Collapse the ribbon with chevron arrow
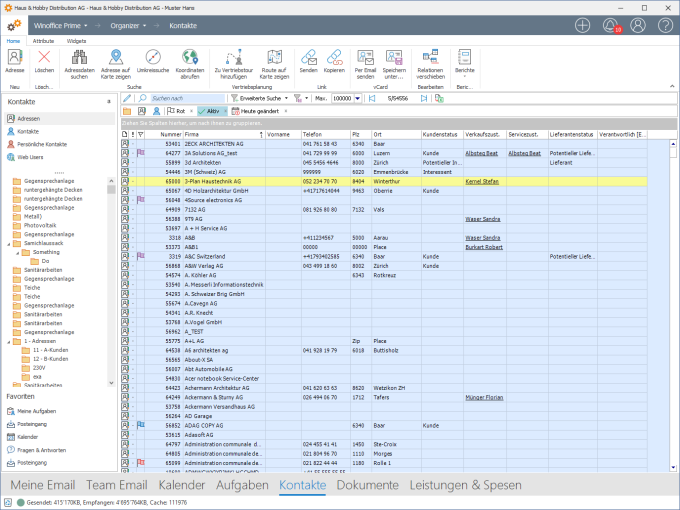The image size is (680, 510). (x=672, y=86)
